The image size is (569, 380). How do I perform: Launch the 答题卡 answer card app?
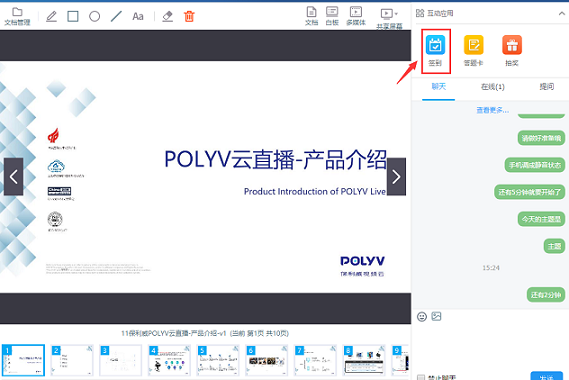[474, 51]
